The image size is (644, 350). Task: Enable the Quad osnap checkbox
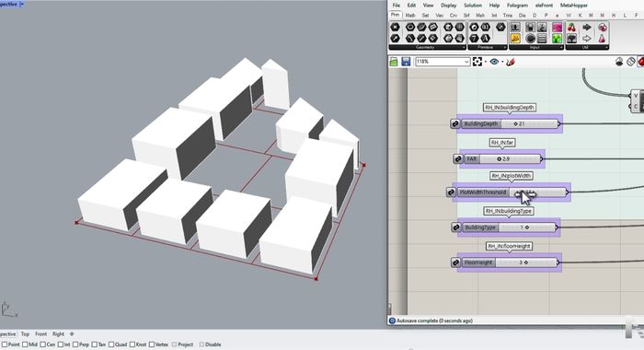(111, 344)
